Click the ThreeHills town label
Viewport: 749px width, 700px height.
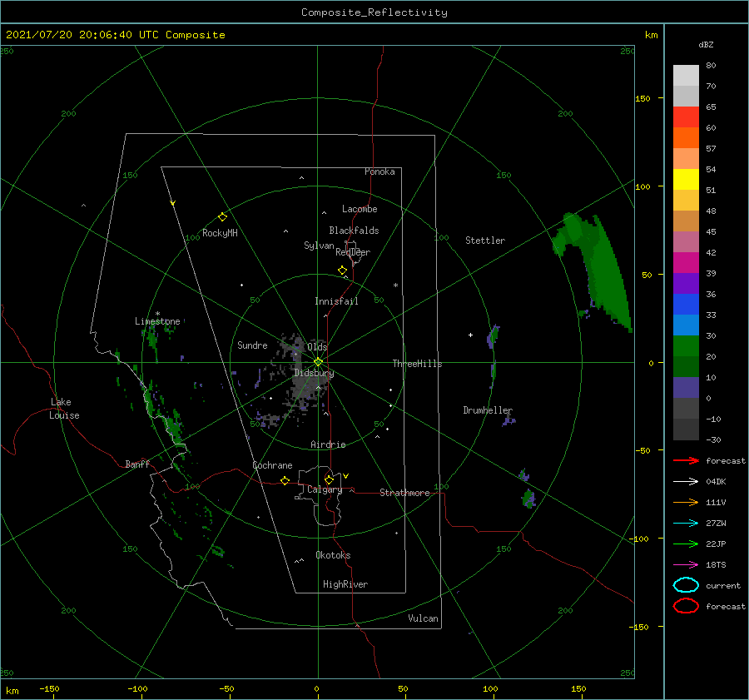417,364
